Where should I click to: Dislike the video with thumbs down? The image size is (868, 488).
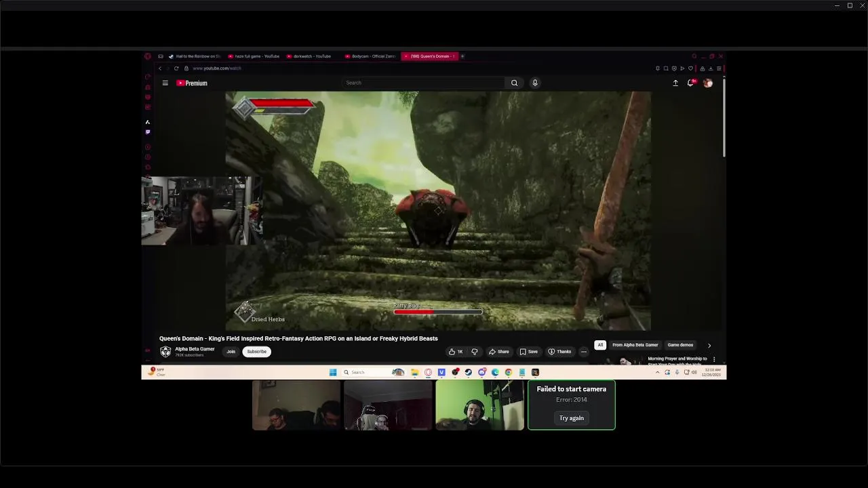point(475,352)
